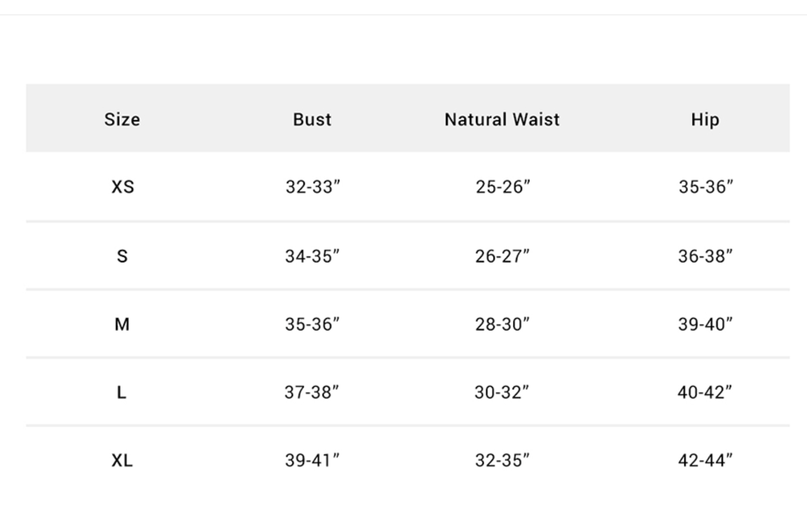Screen dimensions: 807x532
Task: Select the S hip value 36-38"
Action: pos(705,256)
